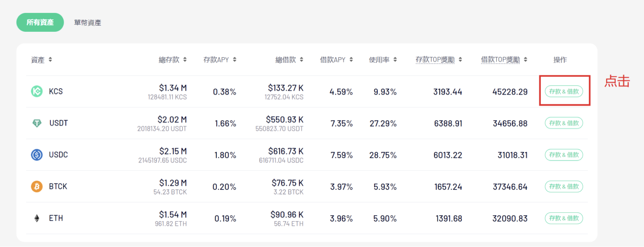Switch to the 單幣資產 tab

click(88, 23)
